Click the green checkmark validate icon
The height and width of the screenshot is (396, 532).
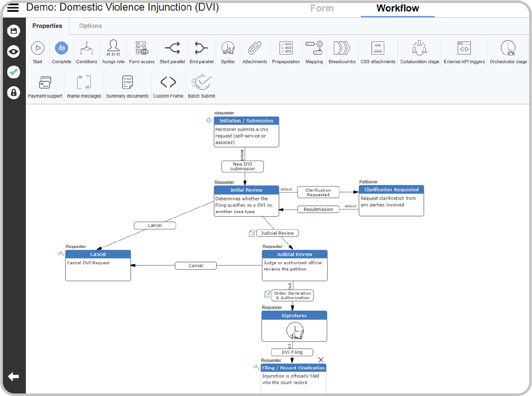pyautogui.click(x=14, y=72)
